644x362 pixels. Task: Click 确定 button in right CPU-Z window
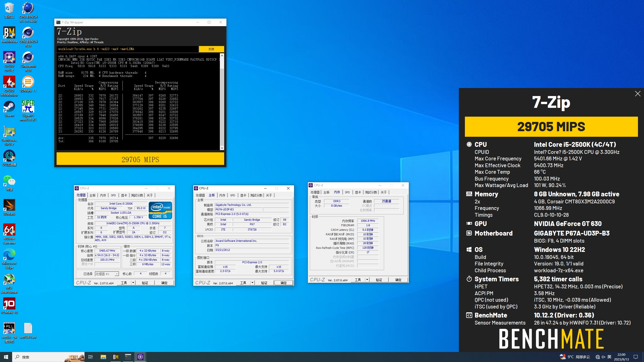[398, 280]
